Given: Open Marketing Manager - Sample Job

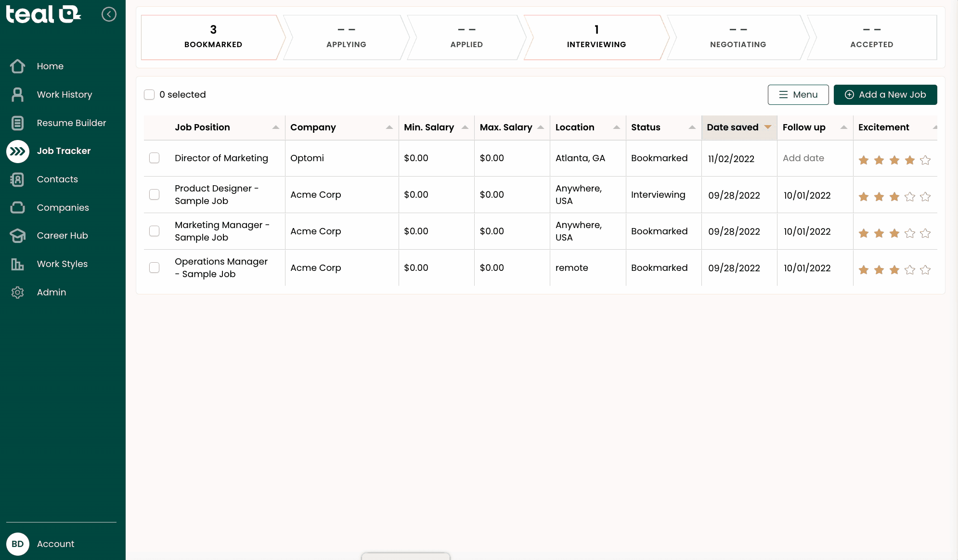Looking at the screenshot, I should [222, 231].
